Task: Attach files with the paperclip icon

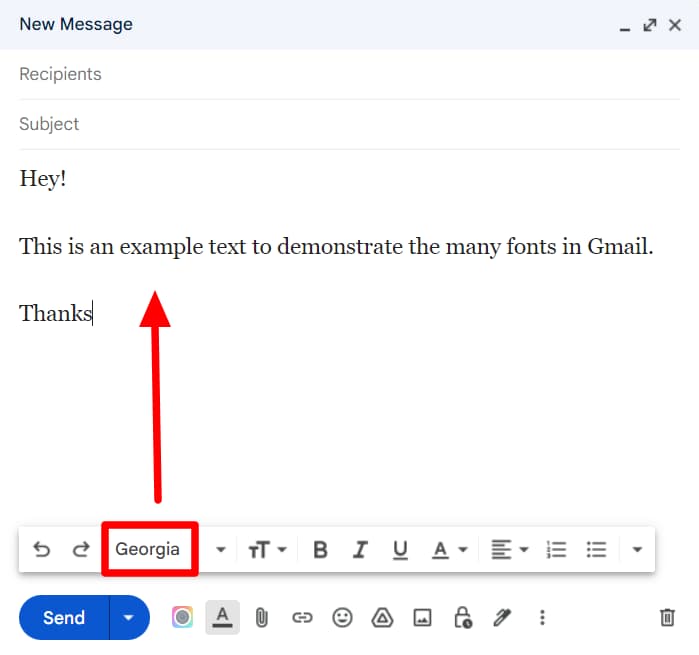Action: pyautogui.click(x=262, y=618)
